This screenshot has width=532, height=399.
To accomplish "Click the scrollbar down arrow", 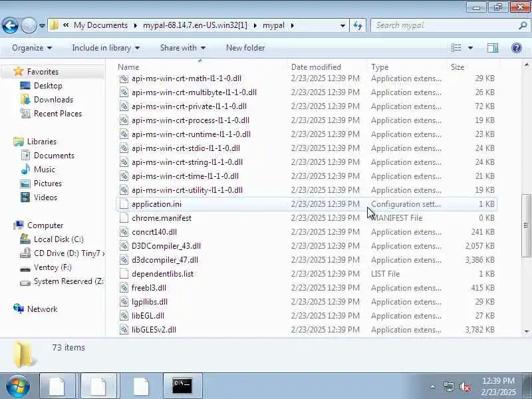I will [x=526, y=331].
